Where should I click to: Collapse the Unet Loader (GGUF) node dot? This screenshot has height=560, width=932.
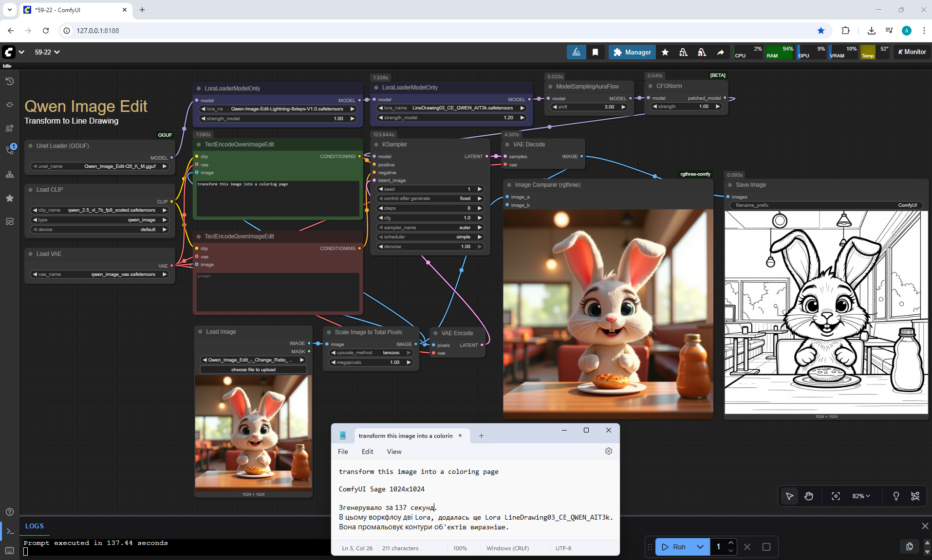(31, 146)
